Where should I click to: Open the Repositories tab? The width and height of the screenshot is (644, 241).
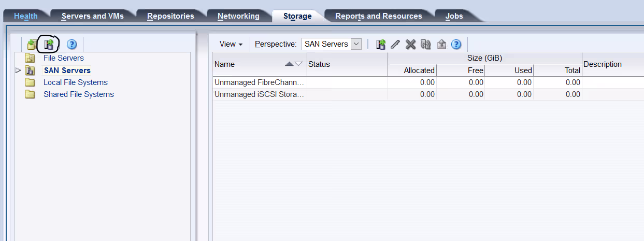coord(170,16)
